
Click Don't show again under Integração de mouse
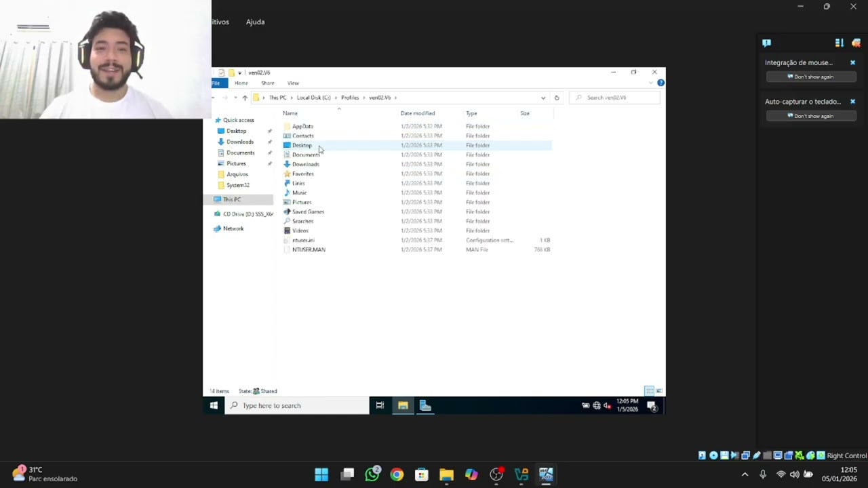[x=810, y=77]
